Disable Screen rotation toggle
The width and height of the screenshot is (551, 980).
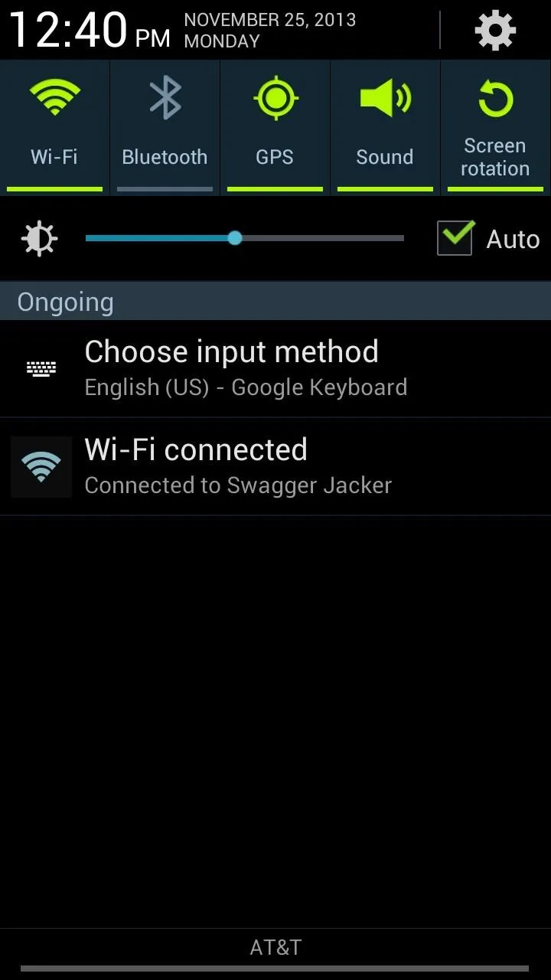(495, 128)
